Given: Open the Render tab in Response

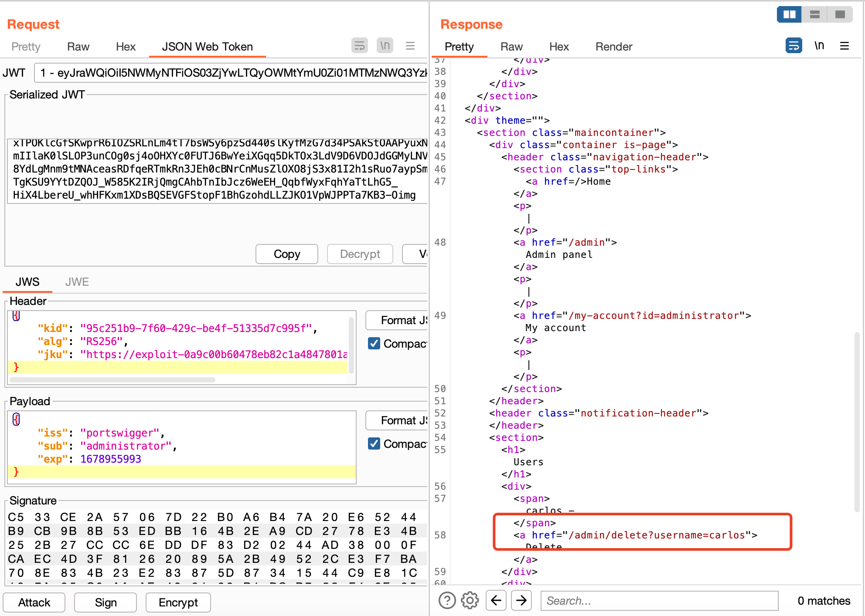Looking at the screenshot, I should 613,47.
